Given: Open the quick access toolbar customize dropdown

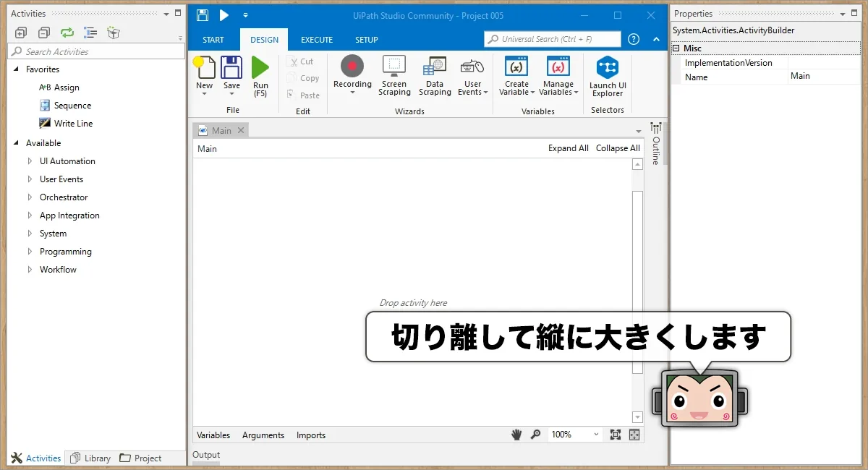Looking at the screenshot, I should 245,15.
